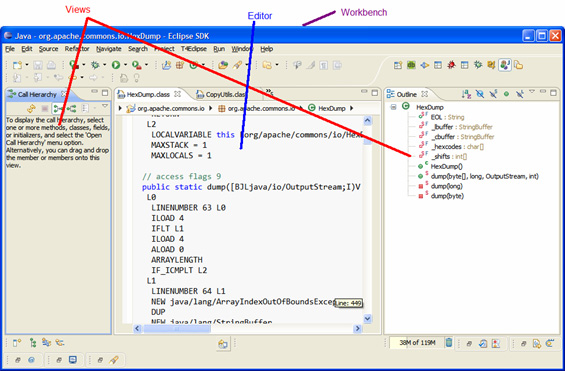
Task: Collapse the HexDump node in Outline tree
Action: pyautogui.click(x=393, y=107)
